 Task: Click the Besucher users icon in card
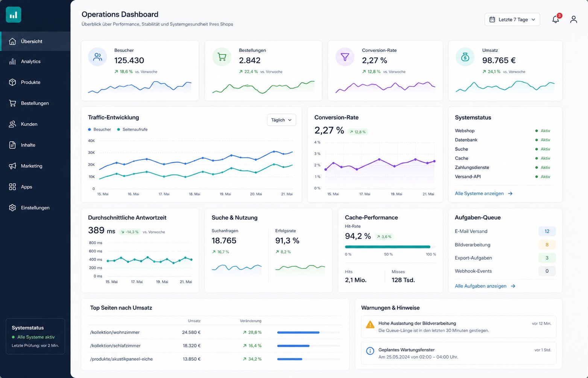pyautogui.click(x=98, y=57)
